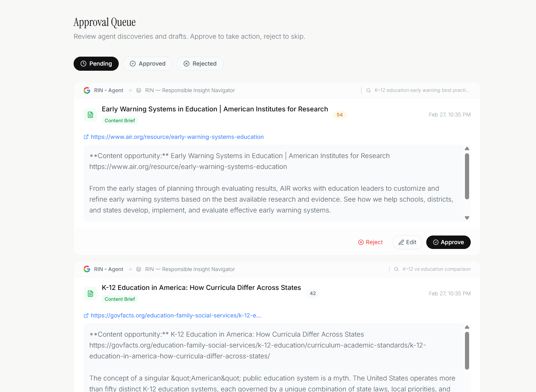Click the pencil icon on the Edit button
Viewport: 536px width, 392px height.
[401, 242]
